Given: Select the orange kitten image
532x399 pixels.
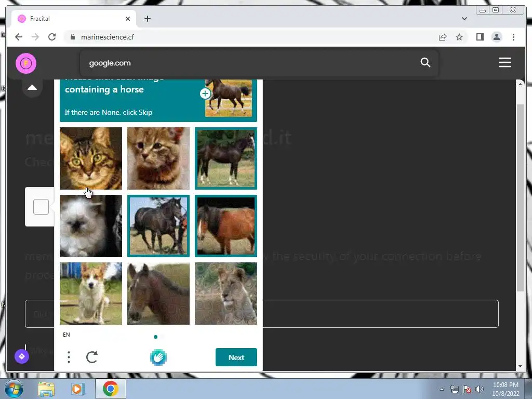Looking at the screenshot, I should pyautogui.click(x=158, y=158).
